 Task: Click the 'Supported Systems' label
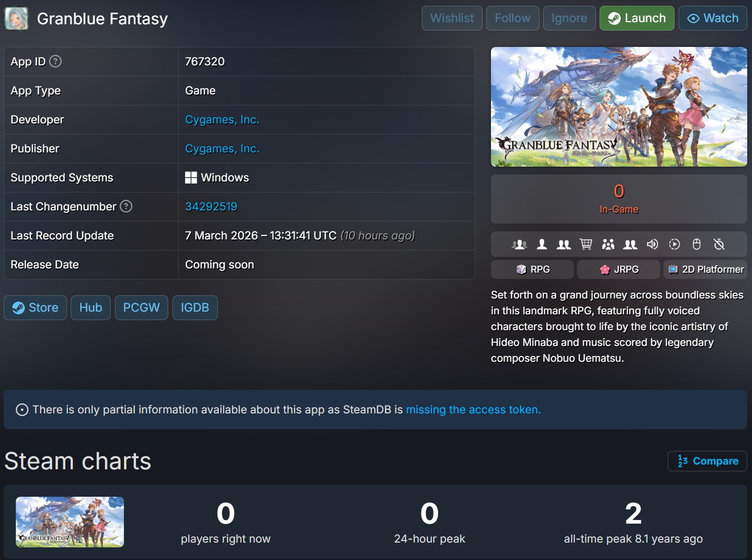tap(62, 178)
